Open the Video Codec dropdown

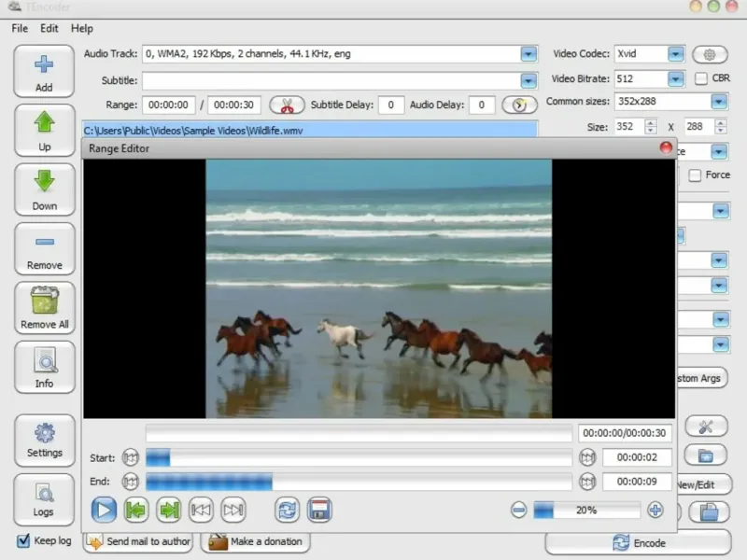(x=675, y=54)
